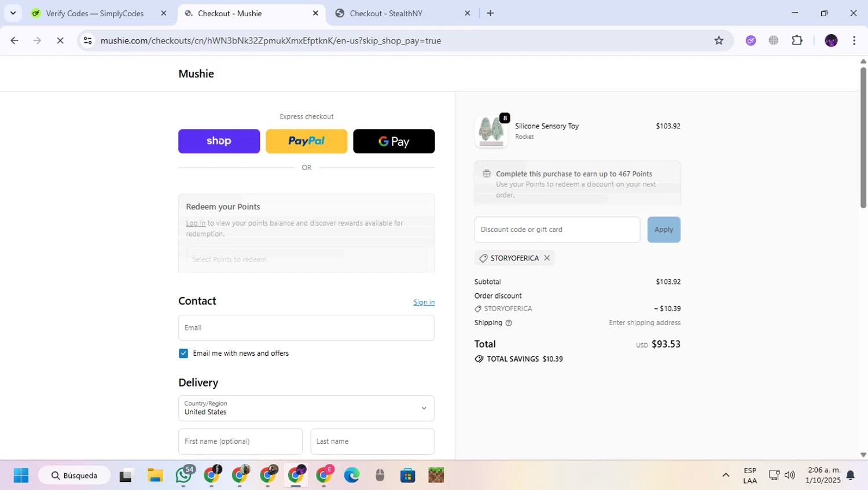This screenshot has height=490, width=868.
Task: Open the purple extension icon in the browser toolbar
Action: pos(751,40)
